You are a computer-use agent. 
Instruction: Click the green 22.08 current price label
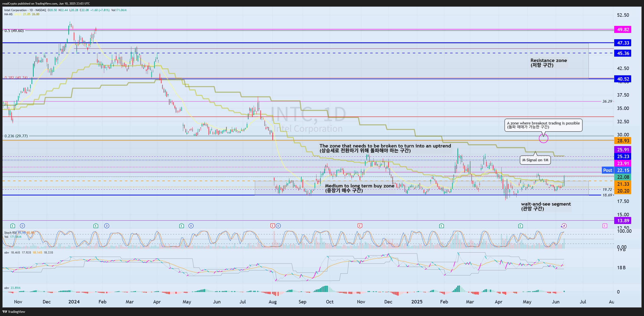point(622,177)
